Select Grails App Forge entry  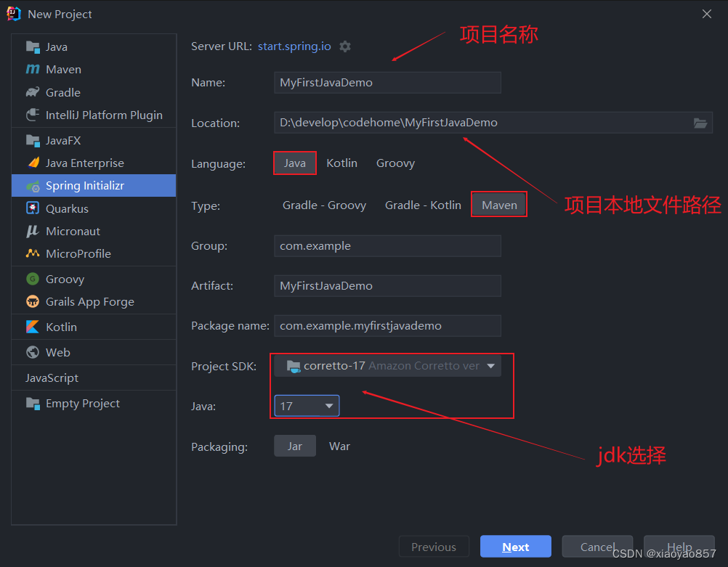[94, 301]
